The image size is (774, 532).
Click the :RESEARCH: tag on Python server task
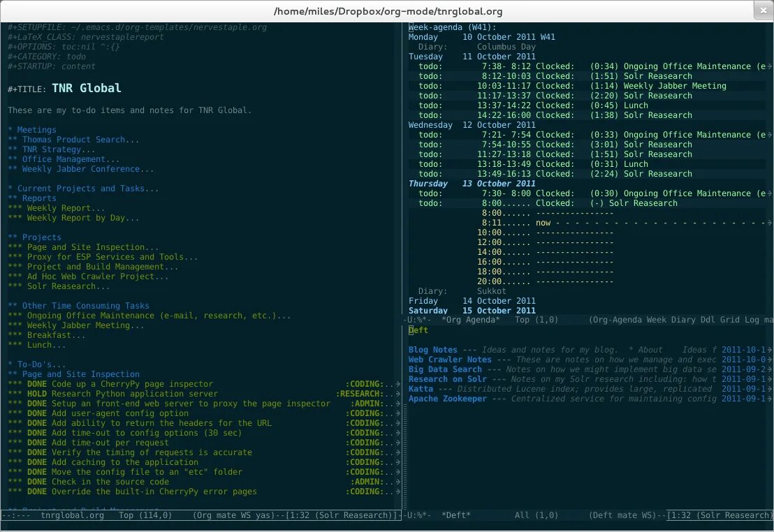point(360,394)
